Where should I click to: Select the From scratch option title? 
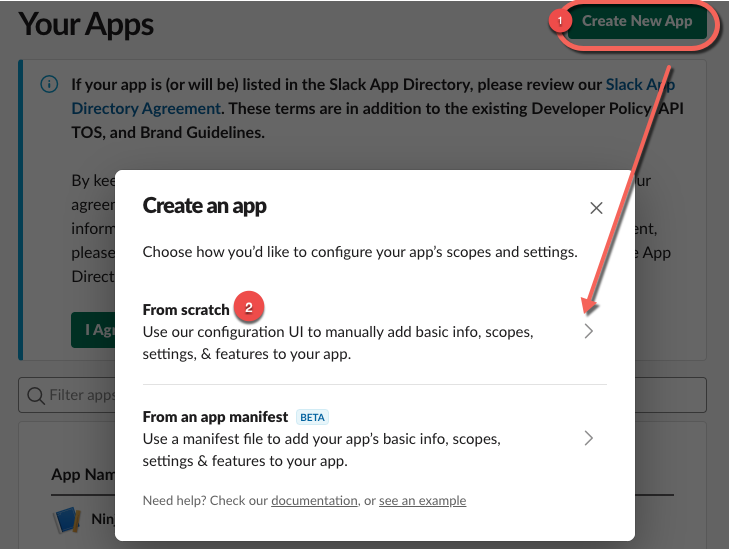(x=186, y=310)
